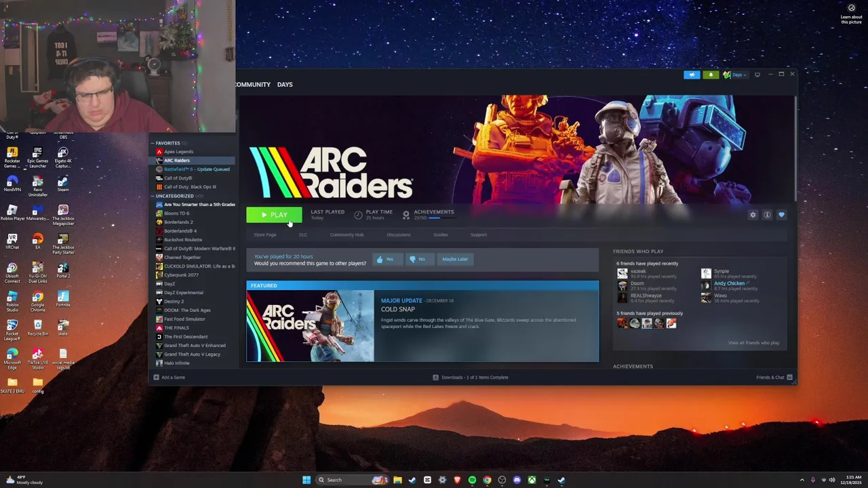Select Bloons TD 6 in the library
Viewport: 868px width, 488px height.
point(176,213)
